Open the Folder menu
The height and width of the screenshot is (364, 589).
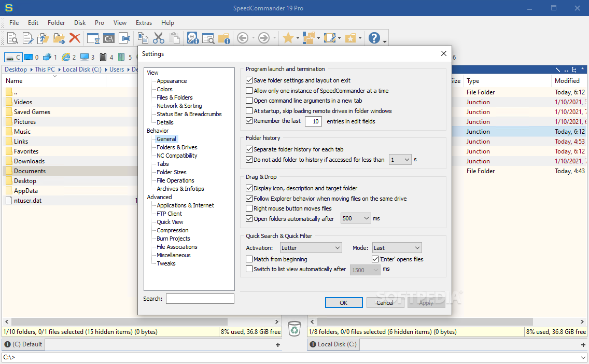click(x=57, y=22)
